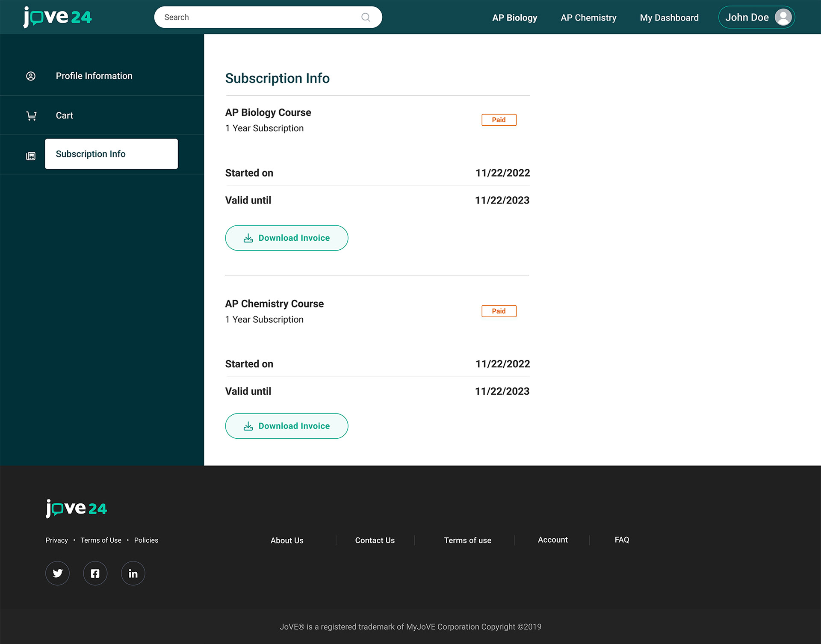Image resolution: width=821 pixels, height=644 pixels.
Task: Open John Doe avatar icon
Action: coord(783,17)
